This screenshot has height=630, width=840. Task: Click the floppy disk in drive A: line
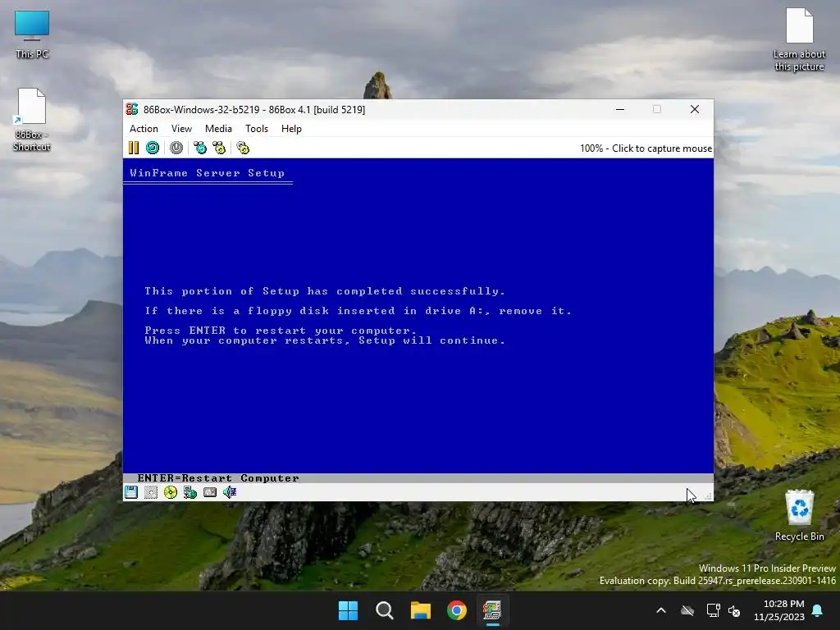pos(358,311)
